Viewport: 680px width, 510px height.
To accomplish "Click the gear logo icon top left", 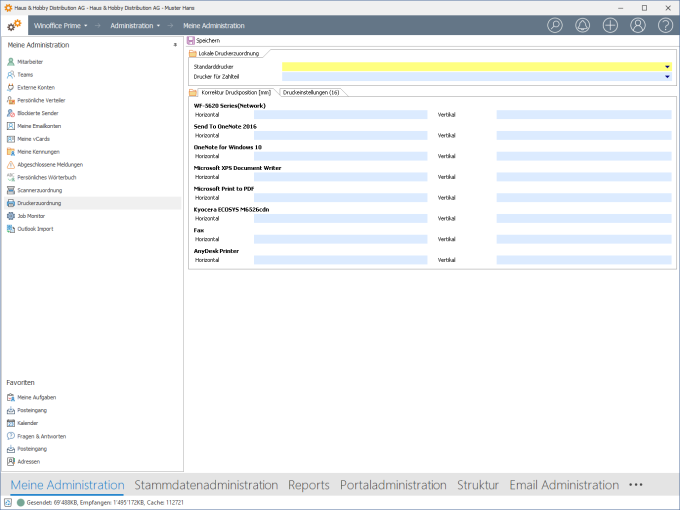I will [14, 26].
